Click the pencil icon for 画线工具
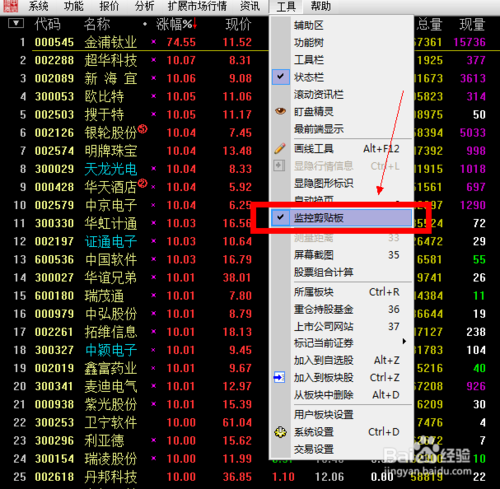The image size is (500, 489). pos(280,148)
